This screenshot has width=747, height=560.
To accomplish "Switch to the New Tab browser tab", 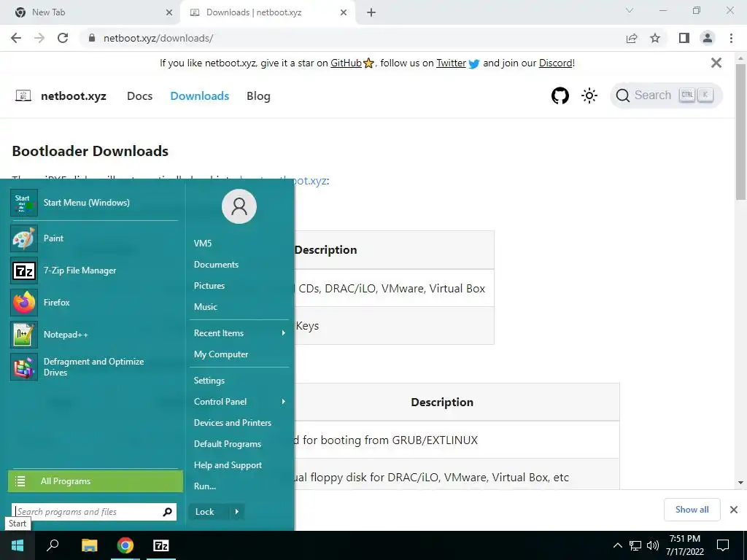I will (90, 12).
